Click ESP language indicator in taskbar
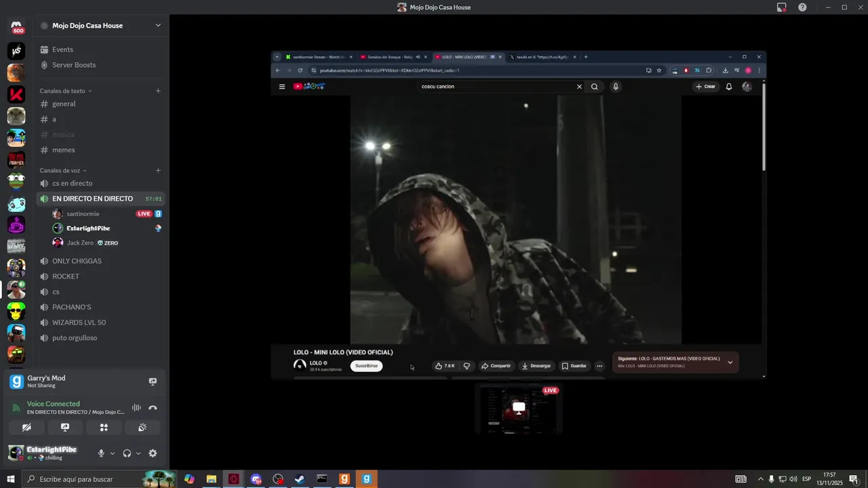The image size is (868, 488). coord(806,479)
